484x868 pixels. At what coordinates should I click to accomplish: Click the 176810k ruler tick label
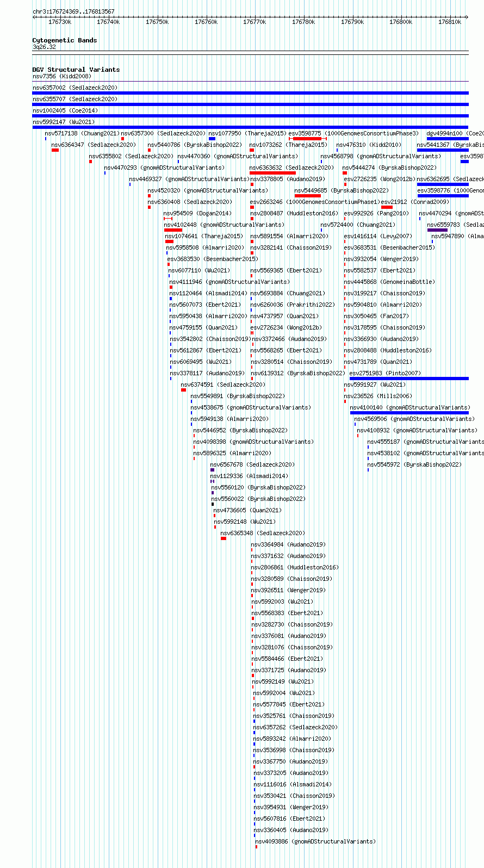(450, 22)
